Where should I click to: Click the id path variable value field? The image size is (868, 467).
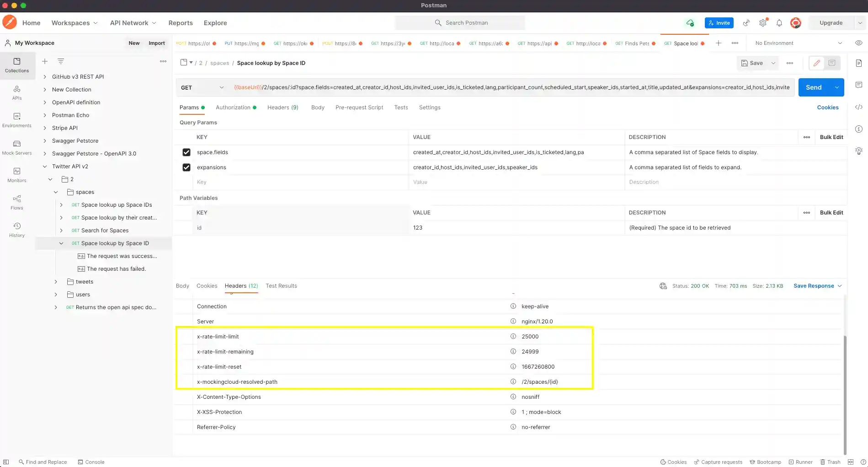click(517, 228)
